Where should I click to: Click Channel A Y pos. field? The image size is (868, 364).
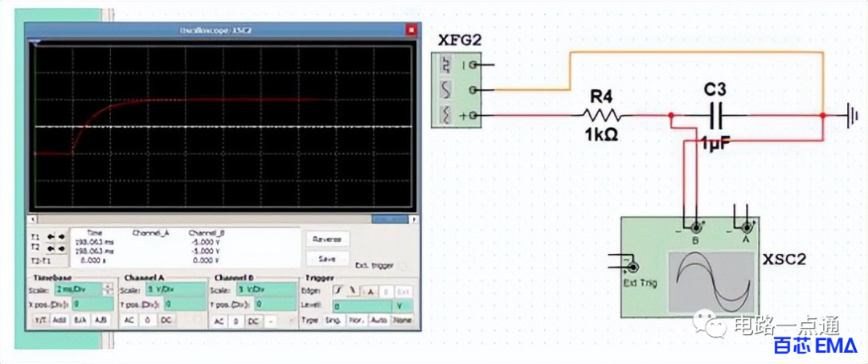tap(184, 305)
